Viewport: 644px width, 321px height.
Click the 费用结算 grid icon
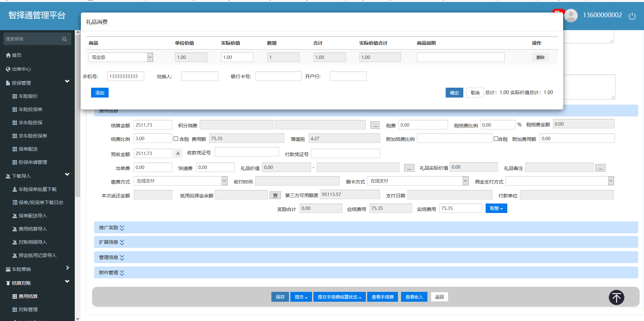coord(15,297)
